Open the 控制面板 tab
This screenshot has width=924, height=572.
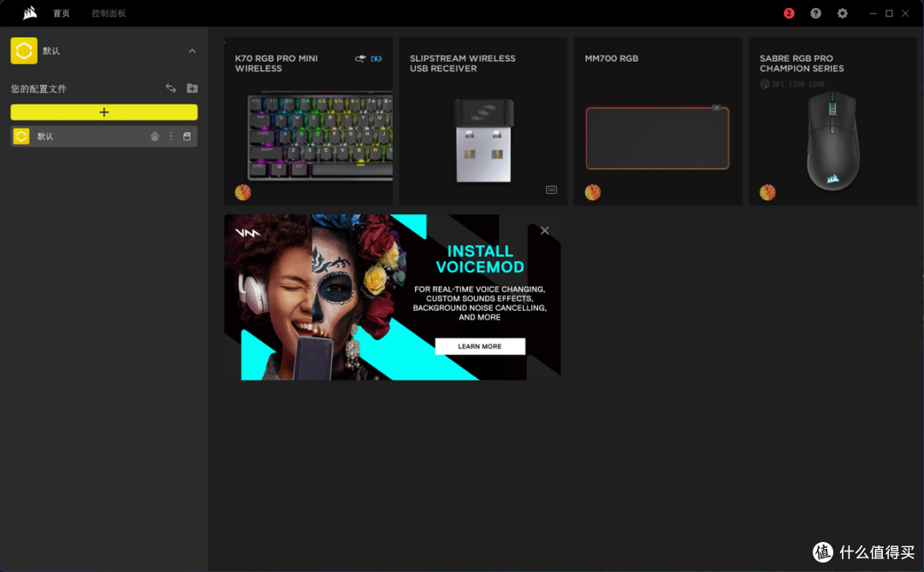(109, 14)
